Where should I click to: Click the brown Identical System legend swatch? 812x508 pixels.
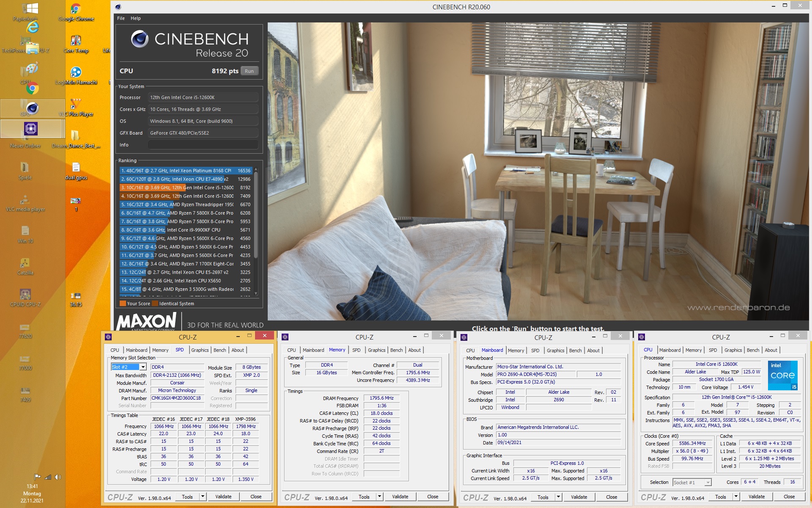pos(155,303)
